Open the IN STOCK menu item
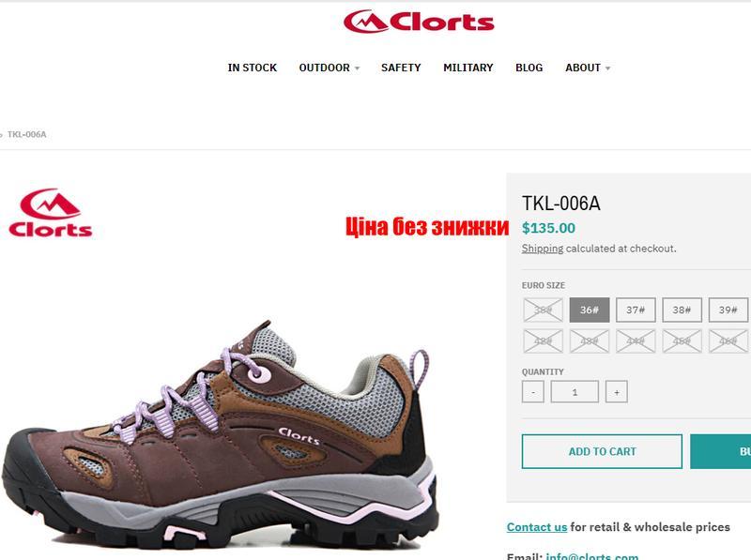The height and width of the screenshot is (560, 751). tap(253, 68)
